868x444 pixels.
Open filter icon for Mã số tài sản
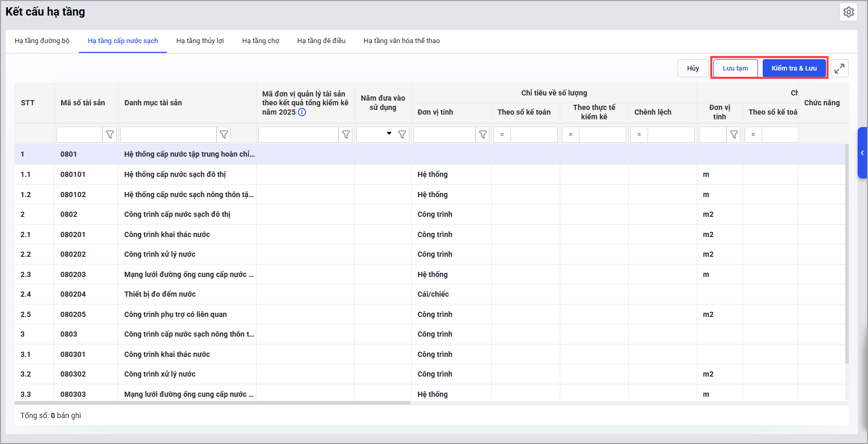point(110,135)
